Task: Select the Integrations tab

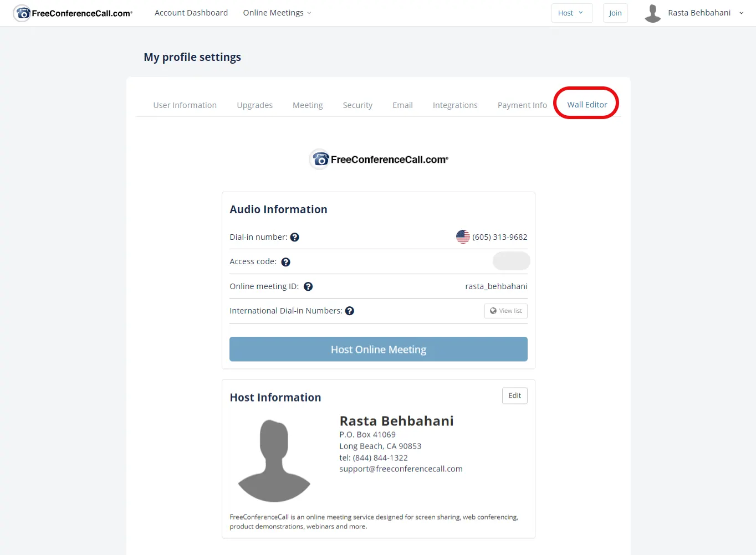Action: 455,105
